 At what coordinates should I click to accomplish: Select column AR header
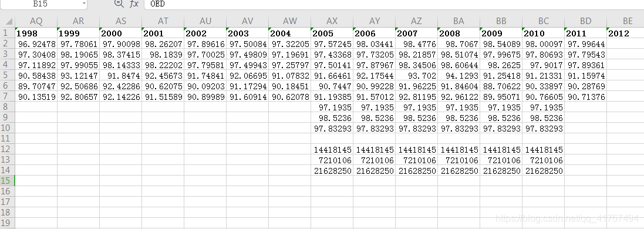point(79,21)
